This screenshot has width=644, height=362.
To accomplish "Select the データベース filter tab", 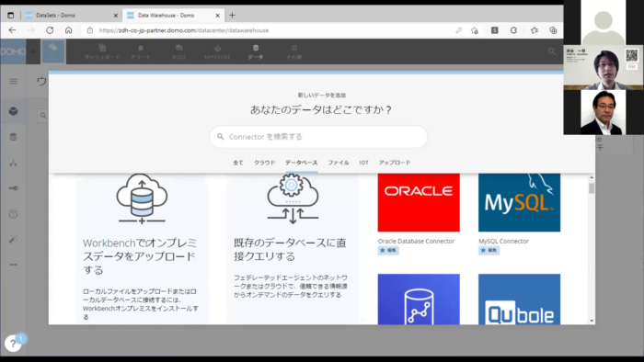I will pyautogui.click(x=302, y=163).
